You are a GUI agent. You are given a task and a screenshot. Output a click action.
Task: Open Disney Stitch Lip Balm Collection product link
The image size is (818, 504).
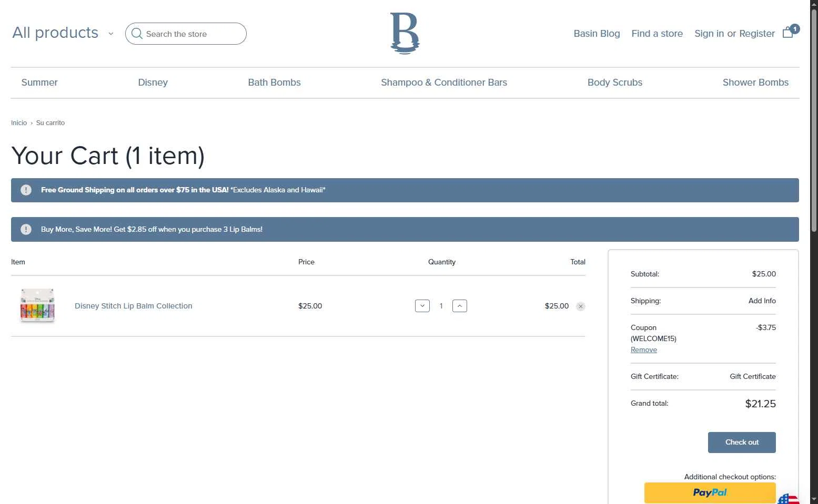tap(134, 306)
